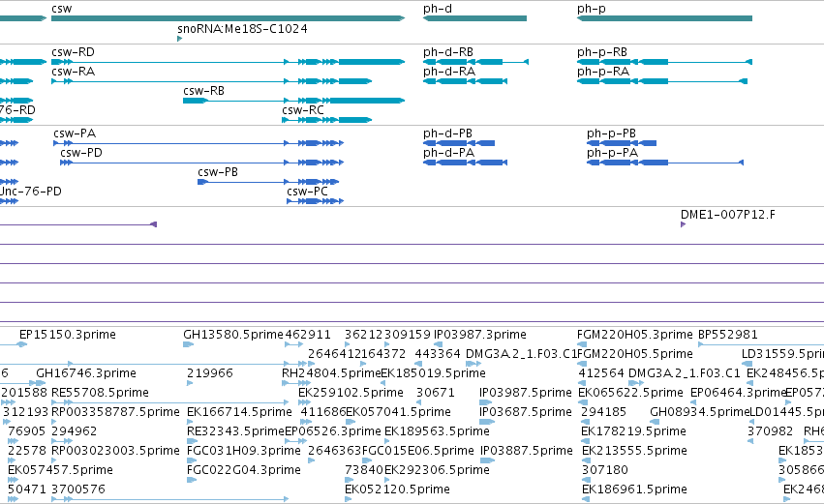824x504 pixels.
Task: Open EST GH13580.5prime
Action: click(233, 335)
